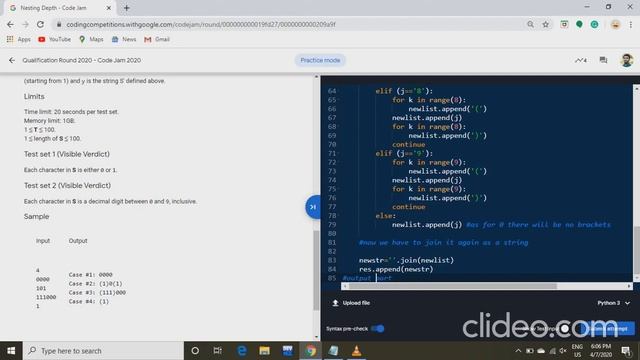
Task: Open the network tray icon
Action: 552,351
